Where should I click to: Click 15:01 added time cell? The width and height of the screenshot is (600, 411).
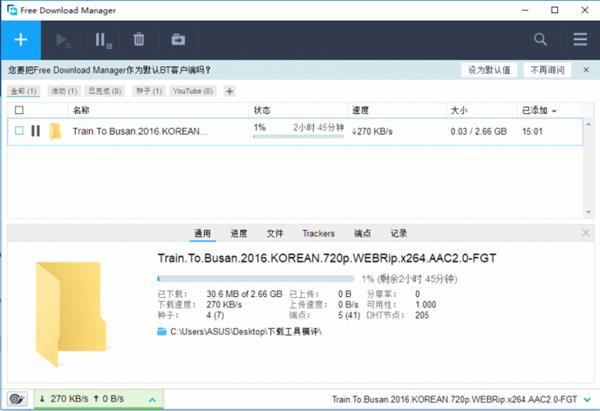[532, 131]
